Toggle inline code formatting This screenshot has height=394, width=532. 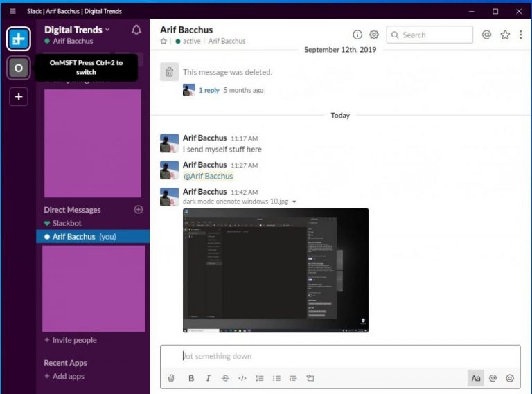pos(242,378)
